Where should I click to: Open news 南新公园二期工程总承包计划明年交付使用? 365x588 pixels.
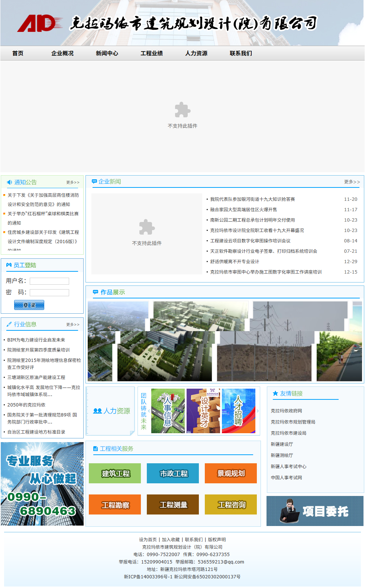coord(252,220)
